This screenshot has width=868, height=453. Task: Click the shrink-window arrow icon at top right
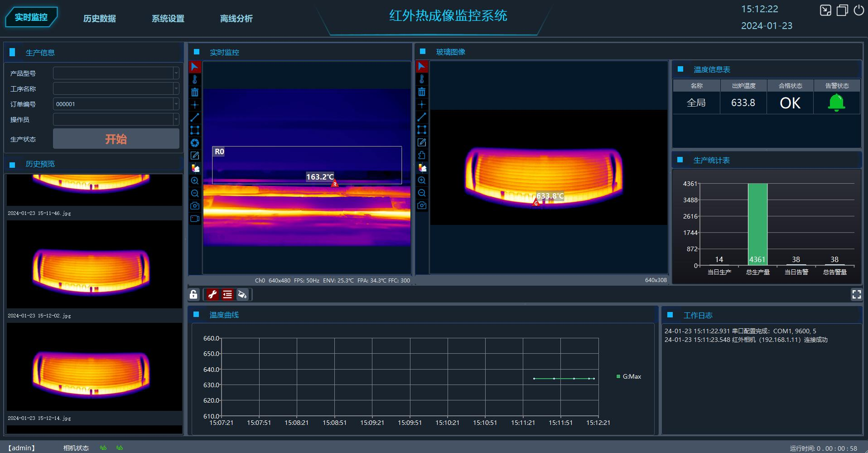pyautogui.click(x=825, y=10)
